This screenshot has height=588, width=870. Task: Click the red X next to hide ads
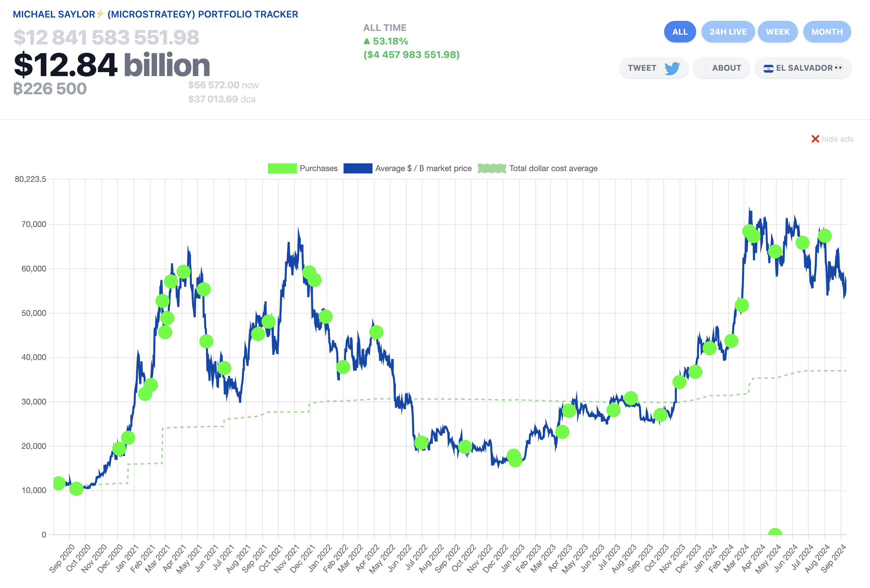coord(815,139)
